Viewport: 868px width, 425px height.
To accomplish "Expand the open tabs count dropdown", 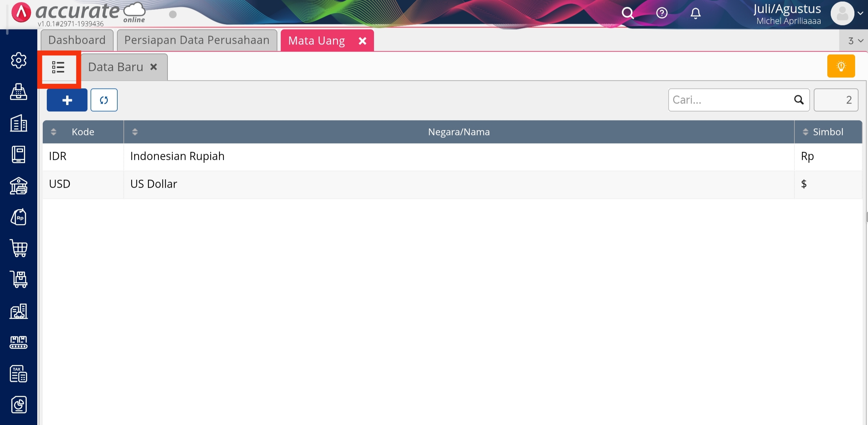I will 855,41.
